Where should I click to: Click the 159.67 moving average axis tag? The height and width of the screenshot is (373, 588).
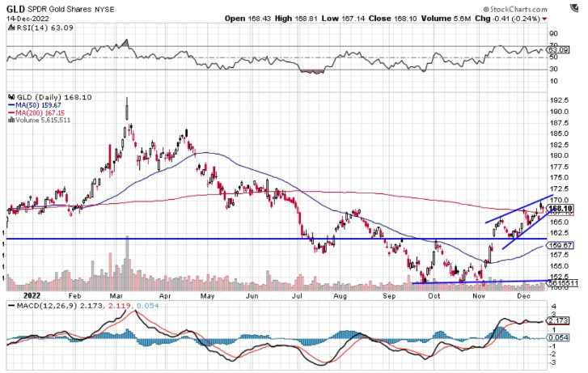click(x=561, y=245)
